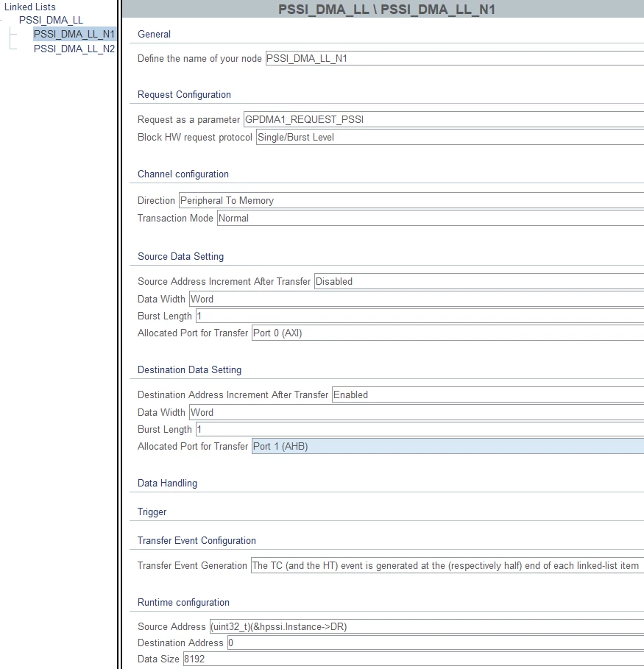The image size is (644, 669).
Task: Expand the Trigger section
Action: pyautogui.click(x=152, y=512)
